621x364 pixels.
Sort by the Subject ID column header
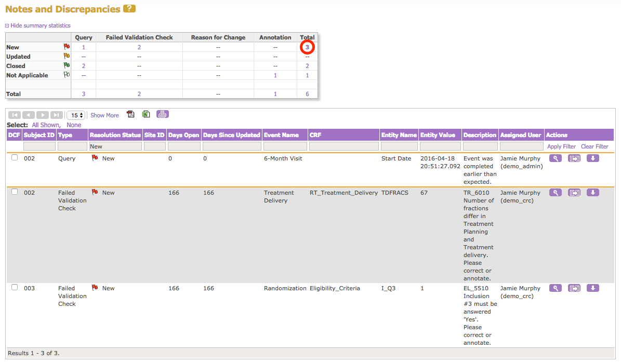[39, 135]
